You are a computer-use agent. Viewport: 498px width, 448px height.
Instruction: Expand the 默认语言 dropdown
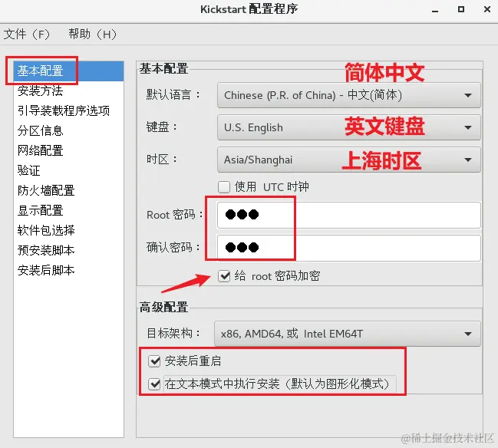pos(348,95)
